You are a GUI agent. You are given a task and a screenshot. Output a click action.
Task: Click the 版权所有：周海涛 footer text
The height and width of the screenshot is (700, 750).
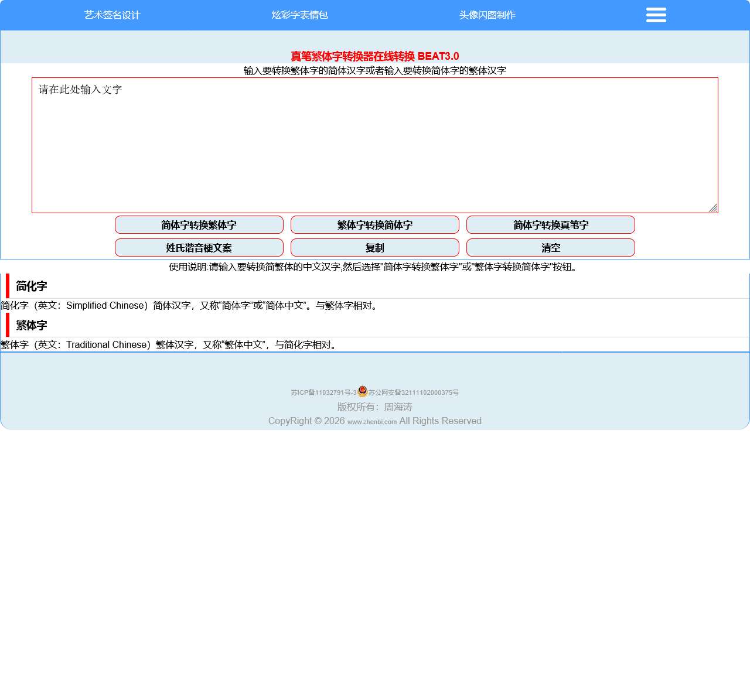pos(374,407)
